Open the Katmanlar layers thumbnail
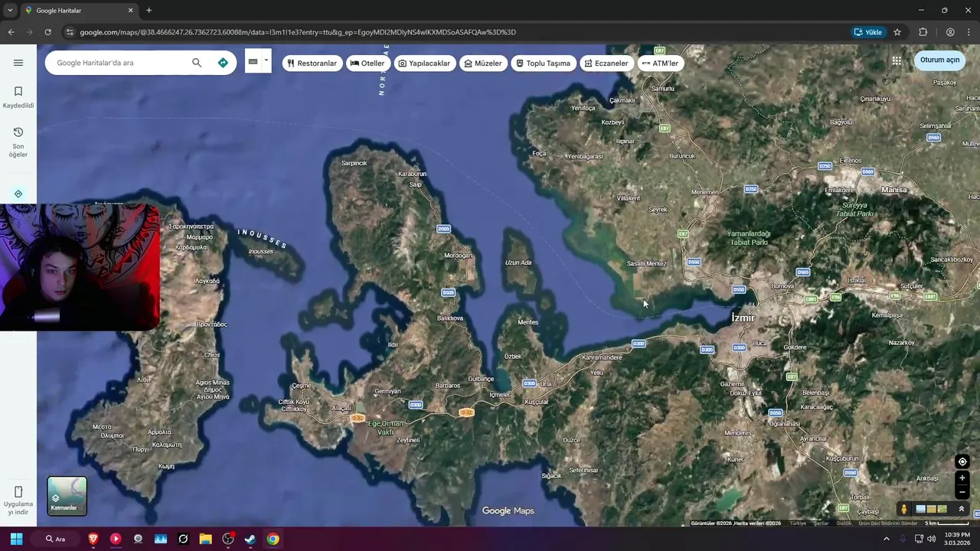980x551 pixels. point(67,496)
